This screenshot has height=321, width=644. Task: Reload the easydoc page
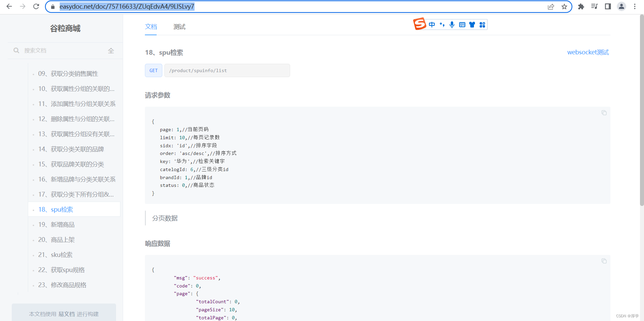36,6
